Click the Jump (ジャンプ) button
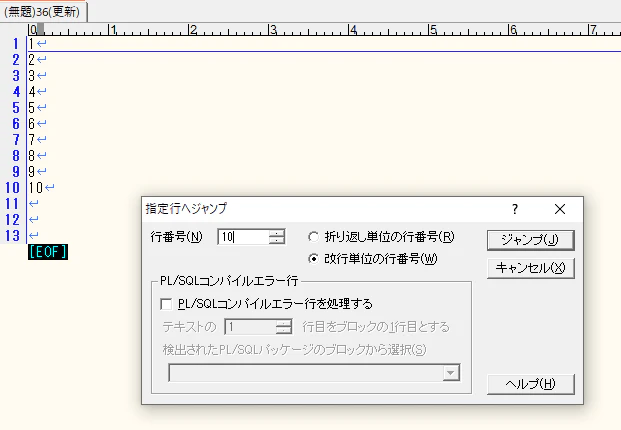This screenshot has height=430, width=621. pos(530,240)
